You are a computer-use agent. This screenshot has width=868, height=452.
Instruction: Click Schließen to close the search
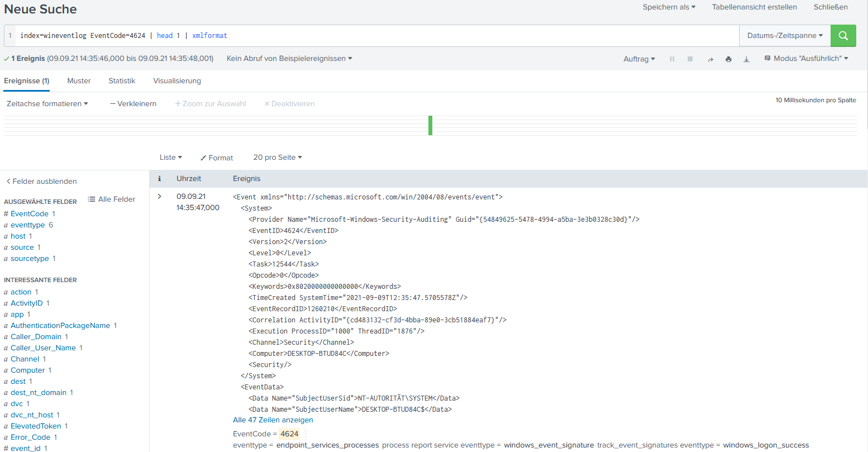pyautogui.click(x=831, y=7)
